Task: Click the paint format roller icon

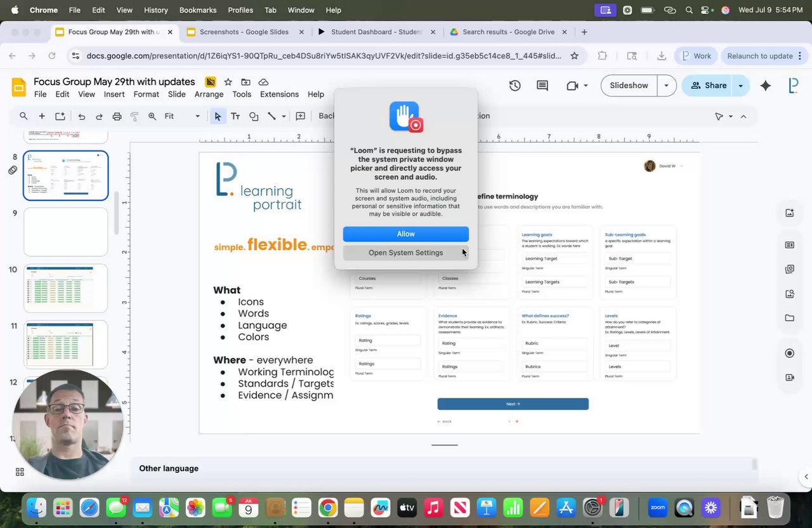Action: coord(134,116)
